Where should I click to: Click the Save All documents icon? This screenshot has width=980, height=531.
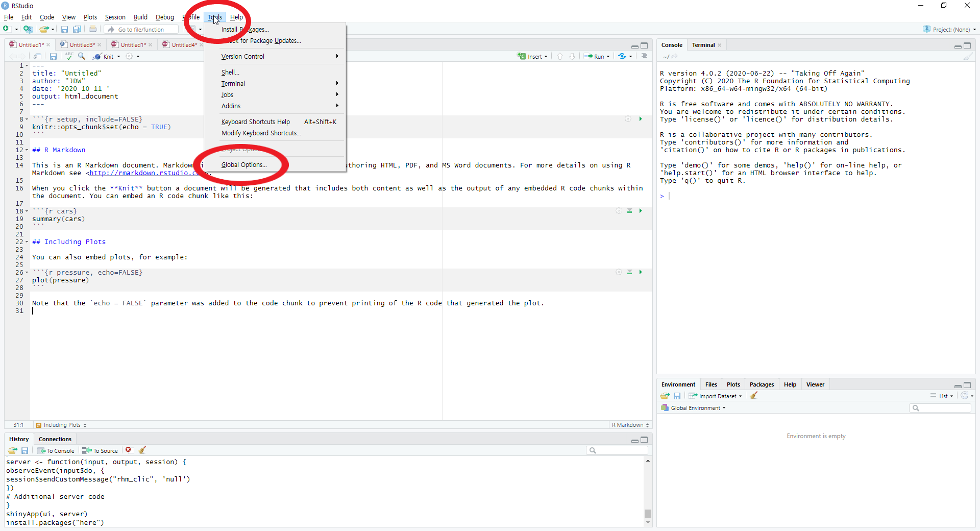pyautogui.click(x=77, y=29)
